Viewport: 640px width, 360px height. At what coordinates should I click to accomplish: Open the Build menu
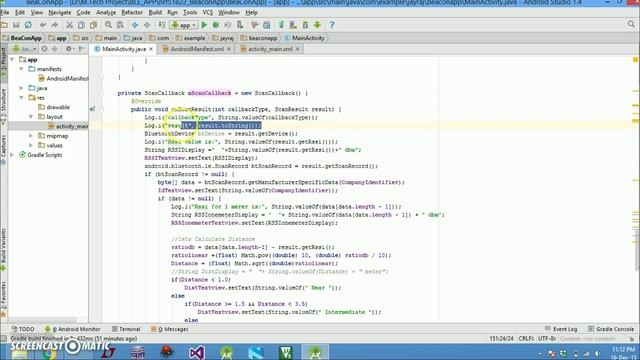pos(155,13)
